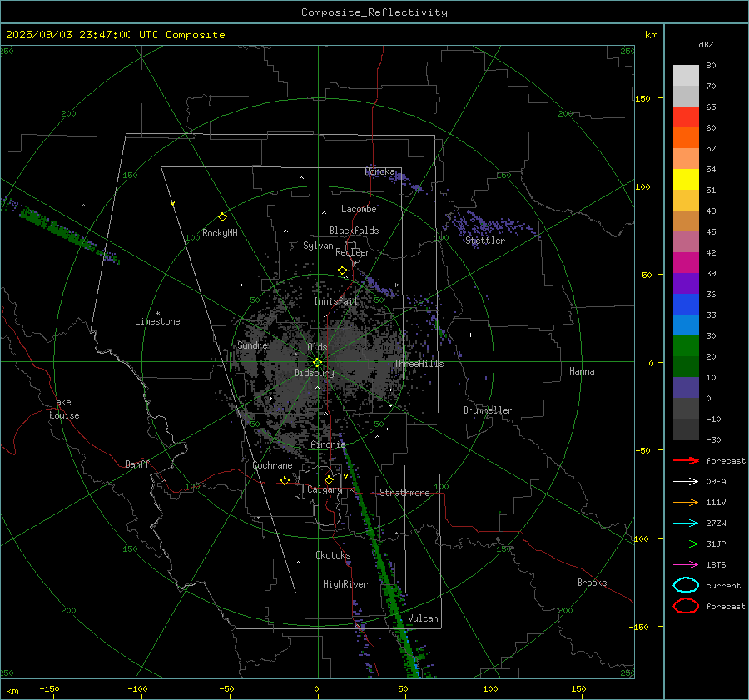Screen dimensions: 749x700
Task: Click the Sundre label on the map
Action: pyautogui.click(x=252, y=345)
